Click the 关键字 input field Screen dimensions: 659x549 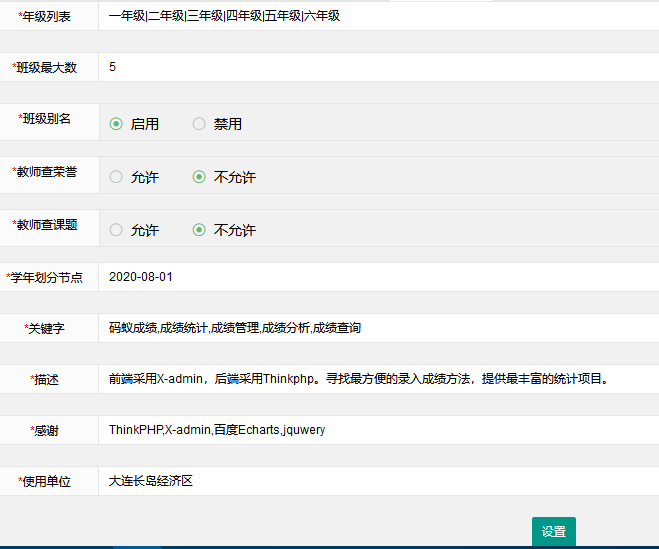[x=378, y=328]
